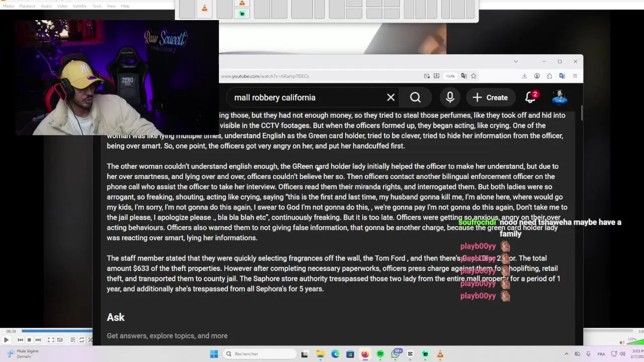Open the YouTube account avatar menu
Screen dimensions: 644x362
click(x=559, y=98)
